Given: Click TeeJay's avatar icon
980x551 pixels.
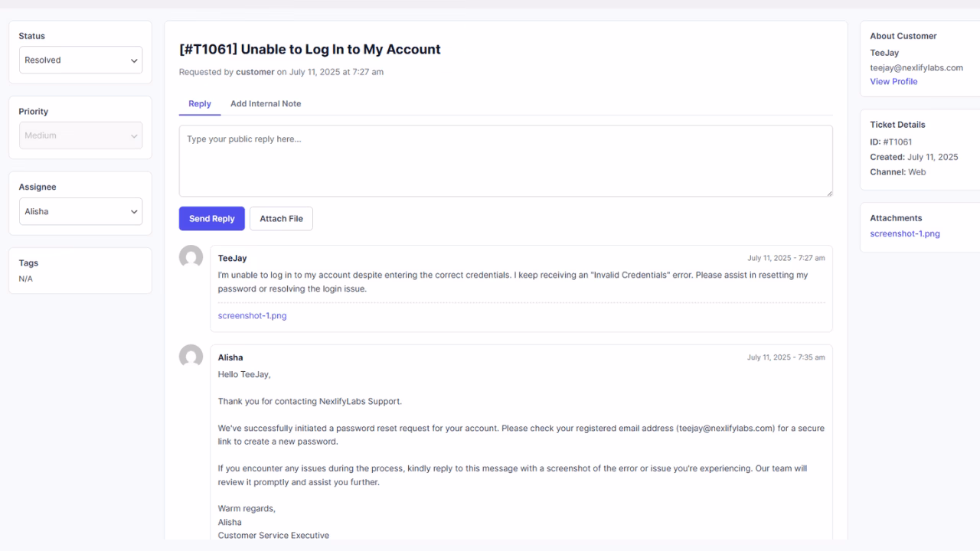Looking at the screenshot, I should (190, 257).
